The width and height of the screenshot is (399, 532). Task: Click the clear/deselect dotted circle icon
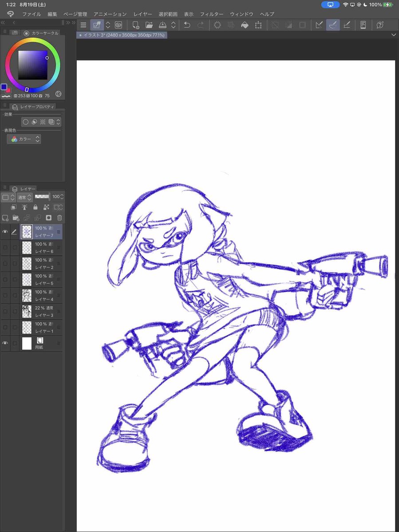pos(217,25)
